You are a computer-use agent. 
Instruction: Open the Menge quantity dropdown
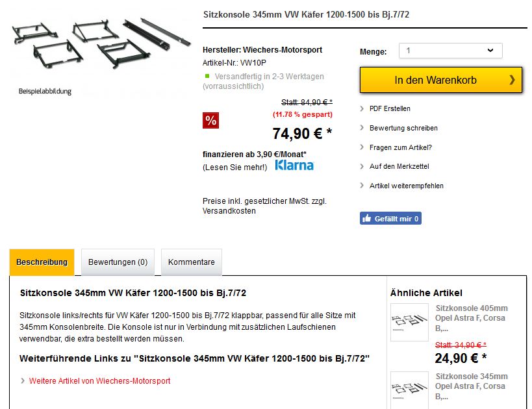tap(450, 51)
